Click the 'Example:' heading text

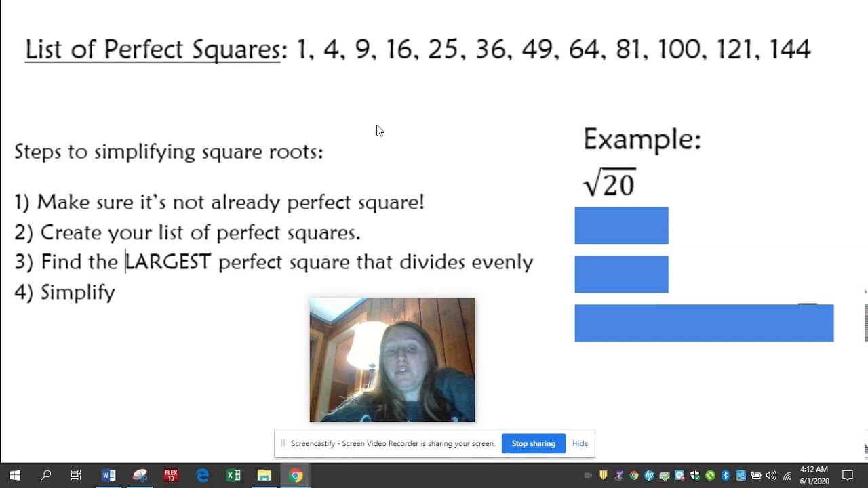click(642, 139)
